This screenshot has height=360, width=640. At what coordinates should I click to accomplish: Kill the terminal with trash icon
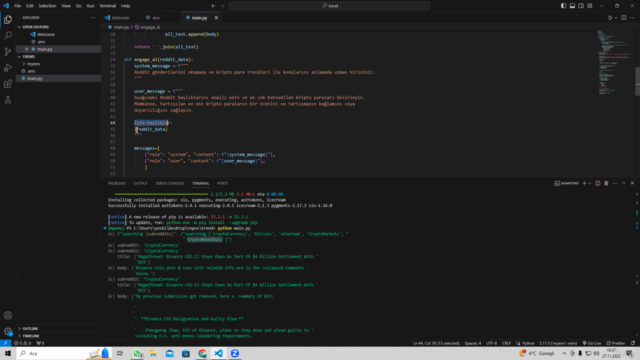pos(606,183)
